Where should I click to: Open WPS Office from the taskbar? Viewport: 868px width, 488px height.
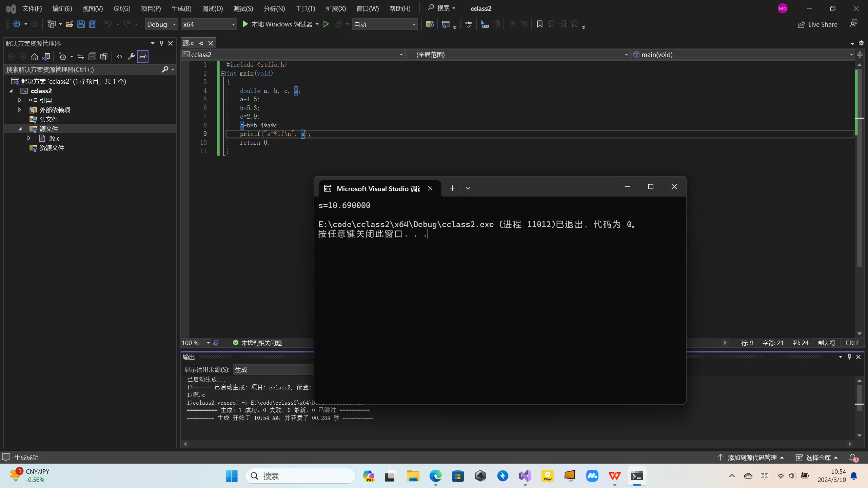[614, 476]
